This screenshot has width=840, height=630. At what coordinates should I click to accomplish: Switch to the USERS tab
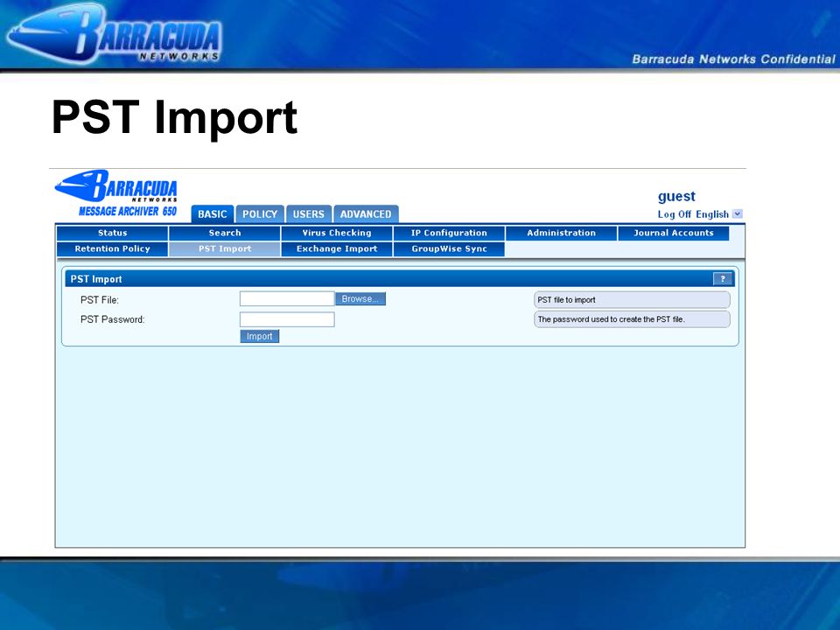pyautogui.click(x=309, y=213)
